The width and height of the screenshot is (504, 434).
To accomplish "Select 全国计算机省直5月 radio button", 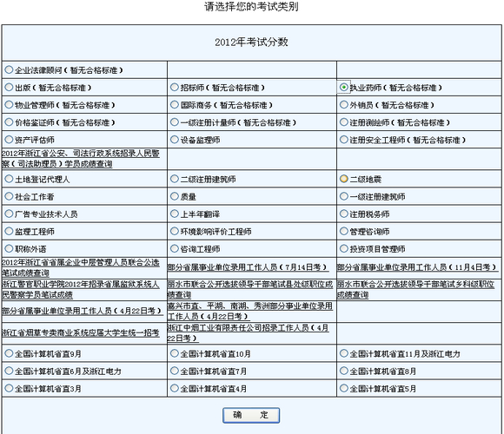I will pyautogui.click(x=344, y=388).
